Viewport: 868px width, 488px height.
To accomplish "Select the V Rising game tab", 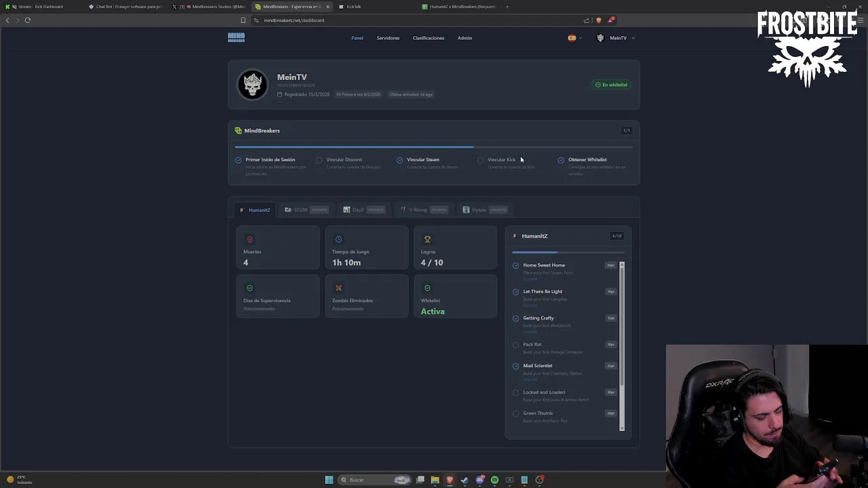I will tap(424, 210).
